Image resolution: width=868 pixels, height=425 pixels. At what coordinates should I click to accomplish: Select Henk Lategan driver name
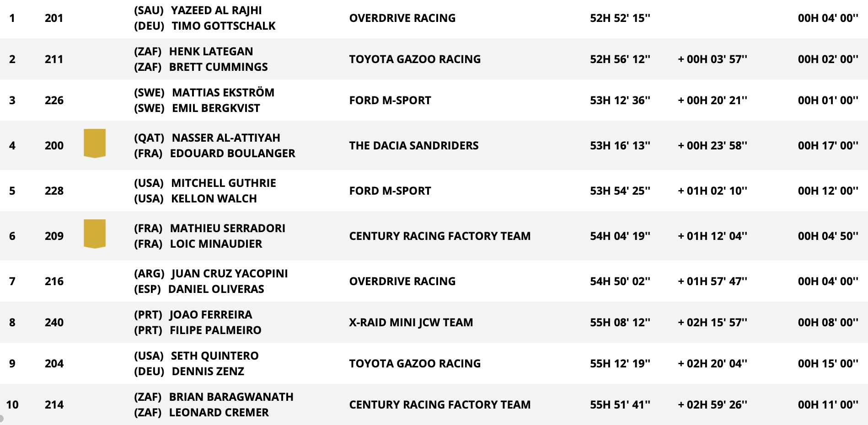click(x=211, y=51)
